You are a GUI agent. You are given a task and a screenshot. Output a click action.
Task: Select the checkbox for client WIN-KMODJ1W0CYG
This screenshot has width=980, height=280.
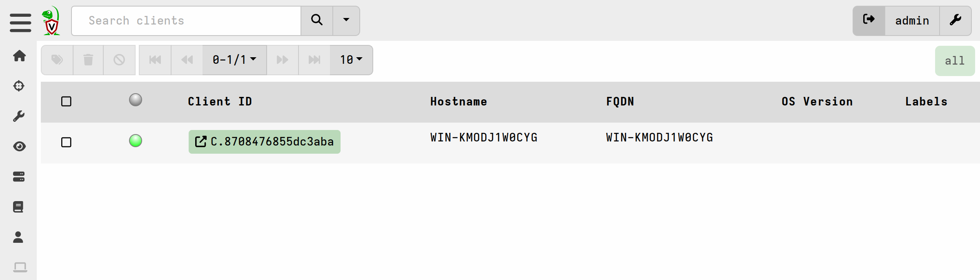point(67,142)
